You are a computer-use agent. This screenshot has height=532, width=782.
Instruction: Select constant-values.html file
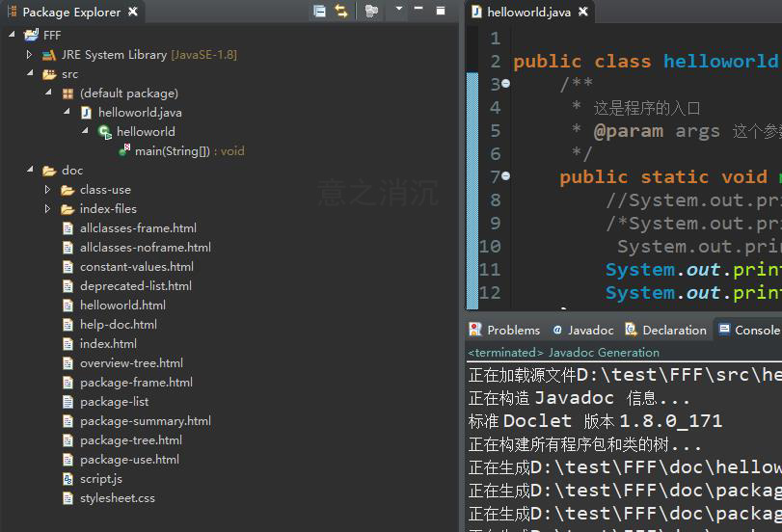click(137, 267)
